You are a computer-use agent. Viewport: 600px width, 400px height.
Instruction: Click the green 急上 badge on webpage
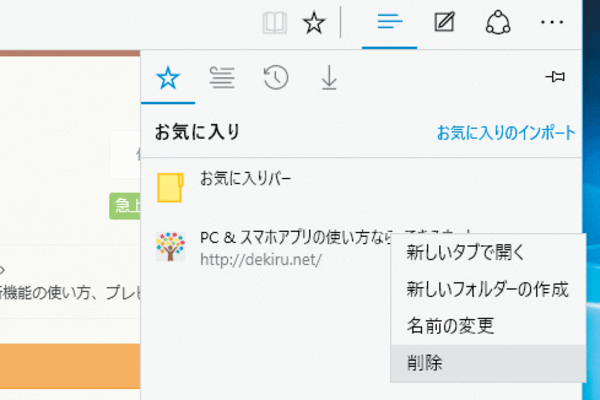(x=125, y=206)
